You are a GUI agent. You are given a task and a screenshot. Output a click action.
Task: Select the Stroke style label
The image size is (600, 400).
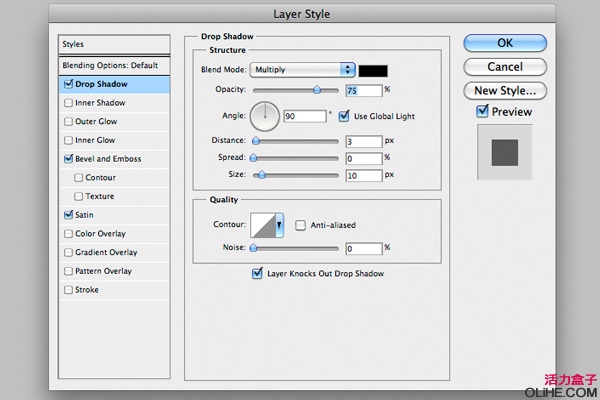tap(87, 290)
